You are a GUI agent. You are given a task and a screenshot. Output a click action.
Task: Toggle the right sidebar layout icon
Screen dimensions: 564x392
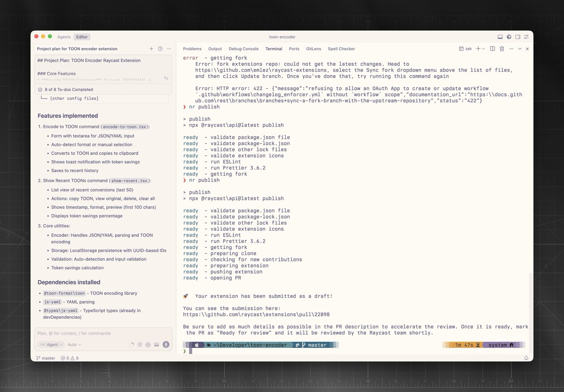517,37
